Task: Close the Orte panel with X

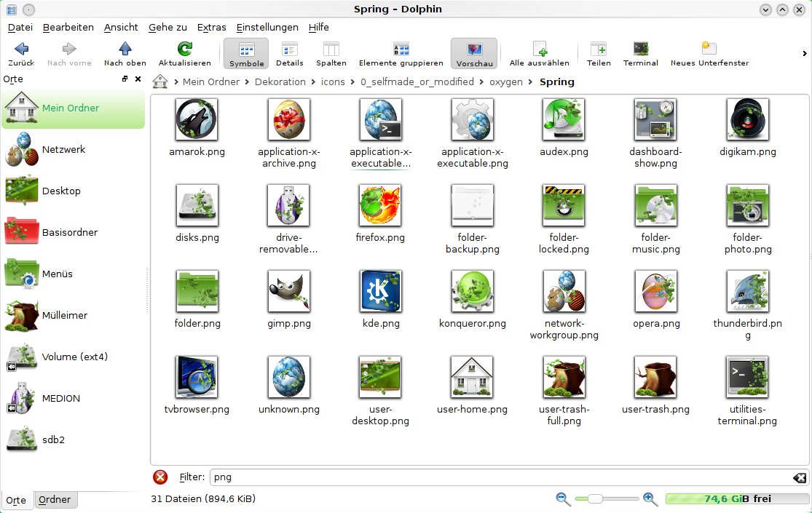Action: pyautogui.click(x=138, y=79)
